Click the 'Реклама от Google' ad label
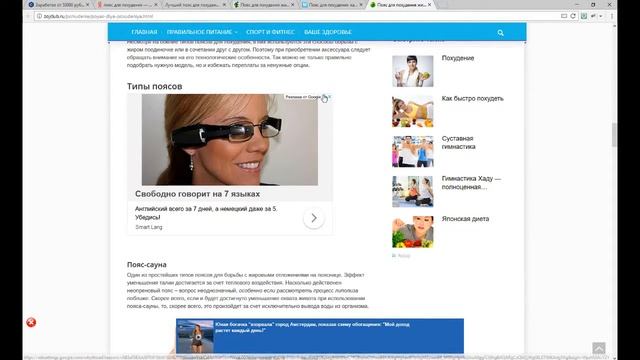 [303, 97]
